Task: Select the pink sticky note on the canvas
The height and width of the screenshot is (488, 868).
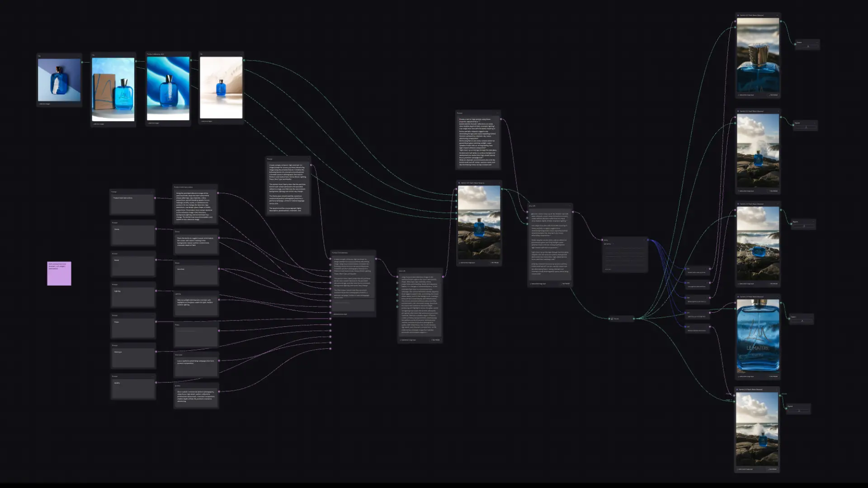Action: [x=59, y=273]
